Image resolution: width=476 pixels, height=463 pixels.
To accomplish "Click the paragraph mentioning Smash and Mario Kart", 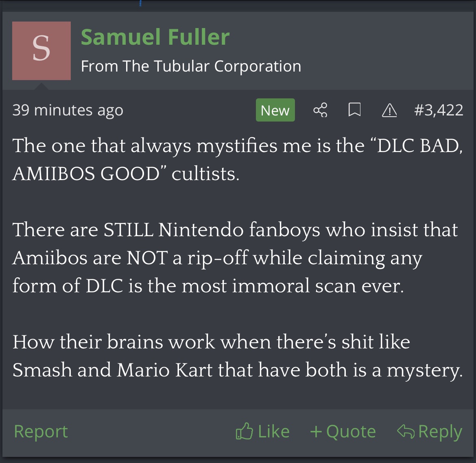I will pyautogui.click(x=238, y=356).
